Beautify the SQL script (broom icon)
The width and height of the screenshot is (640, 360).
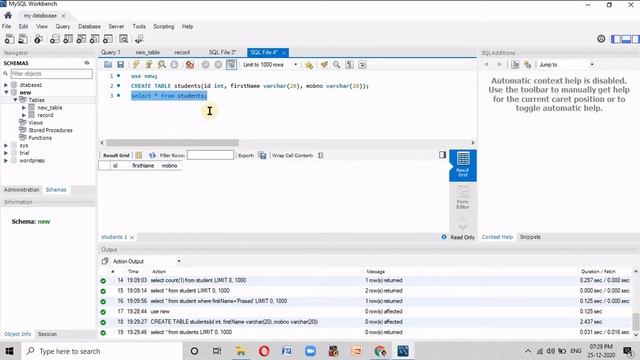pyautogui.click(x=324, y=64)
